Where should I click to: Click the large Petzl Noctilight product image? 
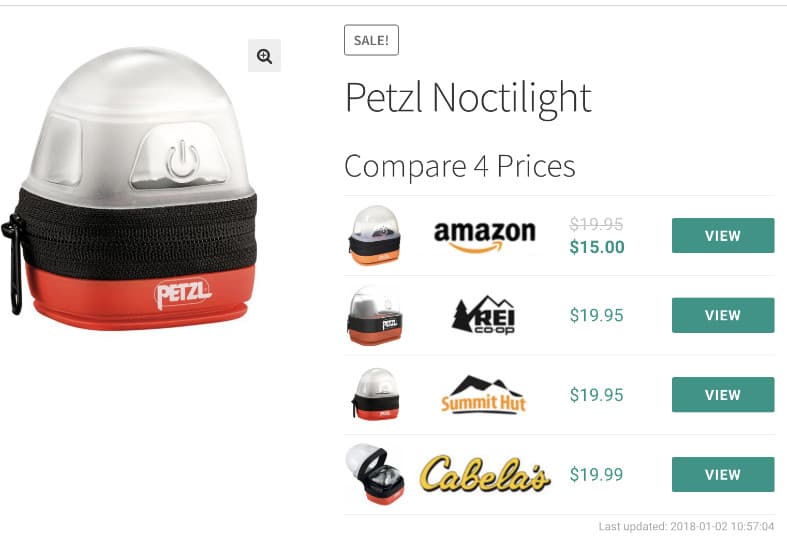(x=129, y=188)
